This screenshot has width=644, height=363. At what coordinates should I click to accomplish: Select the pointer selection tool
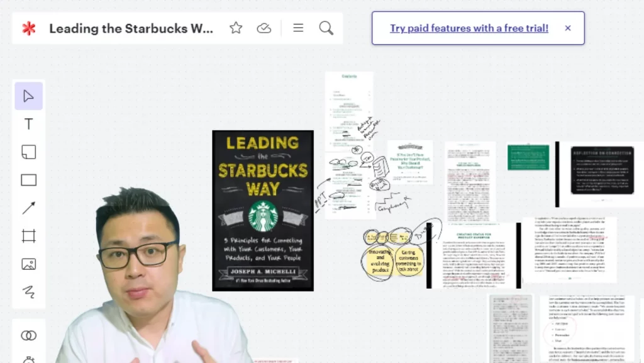pos(29,96)
